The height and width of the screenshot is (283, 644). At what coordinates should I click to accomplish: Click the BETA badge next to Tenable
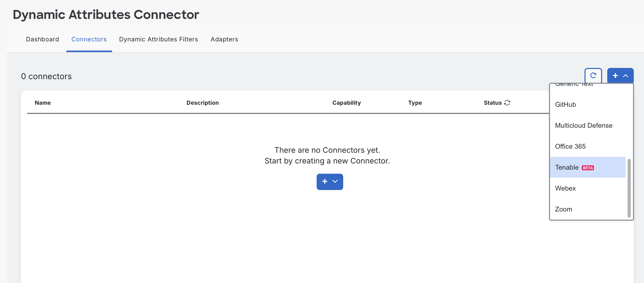(588, 168)
